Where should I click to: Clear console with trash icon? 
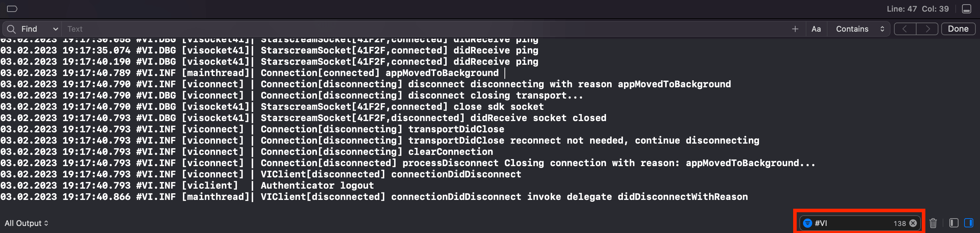(933, 223)
